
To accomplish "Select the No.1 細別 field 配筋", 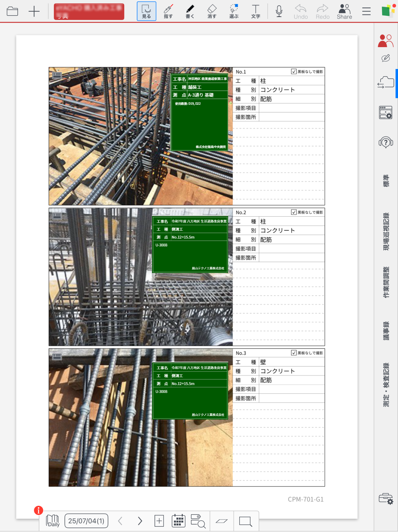I will 292,99.
